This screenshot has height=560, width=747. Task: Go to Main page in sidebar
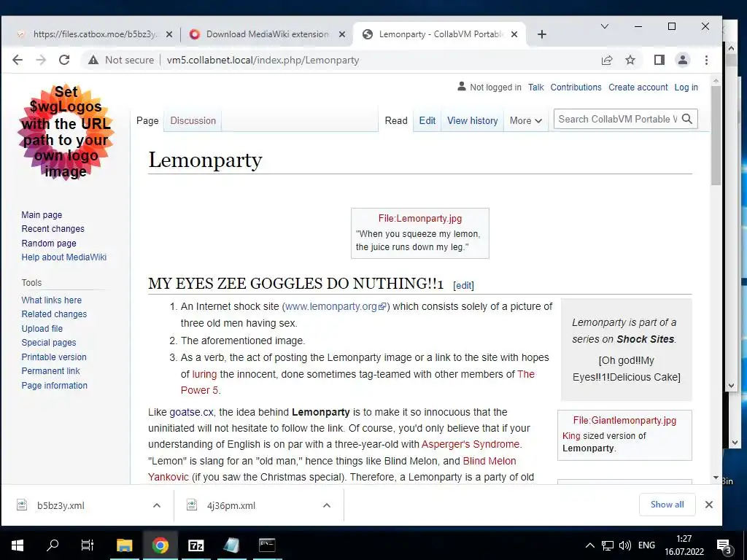42,215
